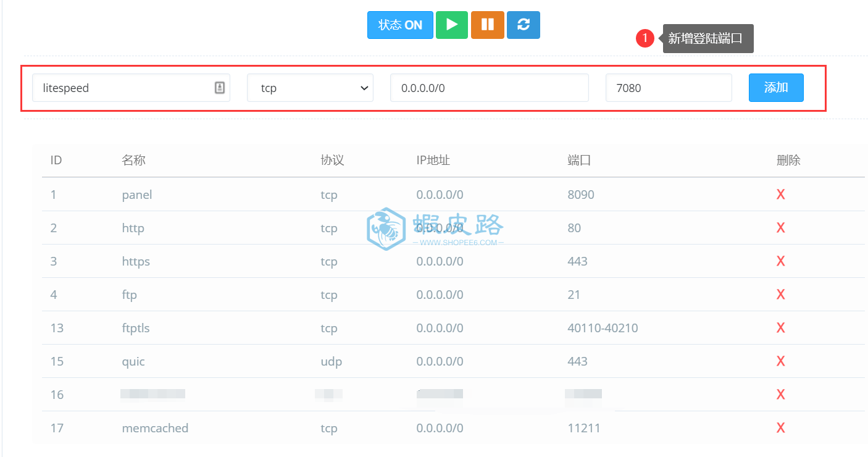Click port value 21
The height and width of the screenshot is (457, 868).
pyautogui.click(x=574, y=295)
